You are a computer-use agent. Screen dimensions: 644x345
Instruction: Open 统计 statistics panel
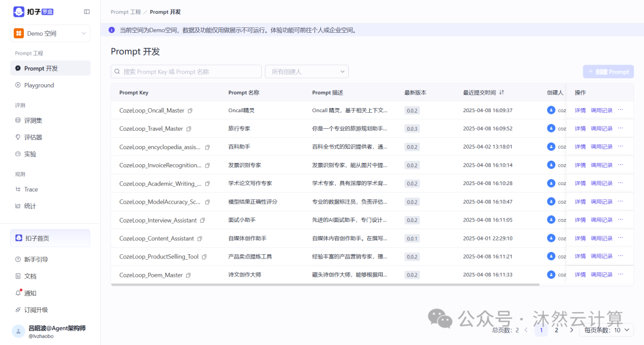pyautogui.click(x=27, y=206)
